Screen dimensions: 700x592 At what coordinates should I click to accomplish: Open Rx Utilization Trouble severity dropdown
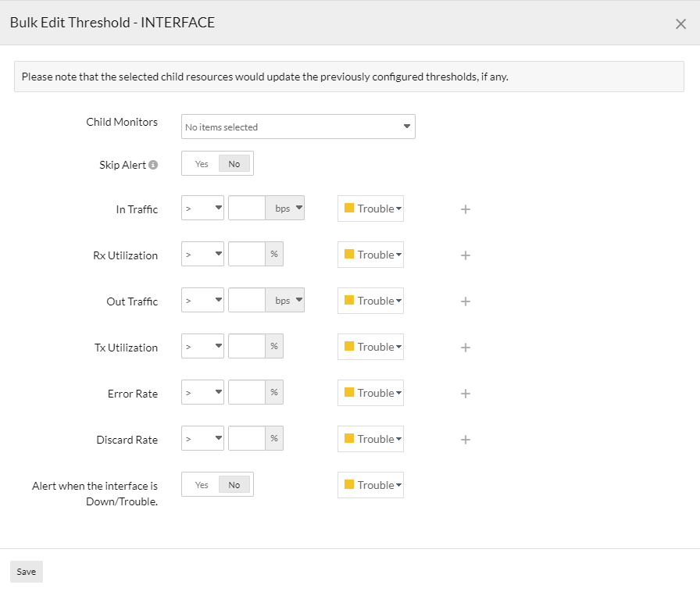[x=370, y=255]
